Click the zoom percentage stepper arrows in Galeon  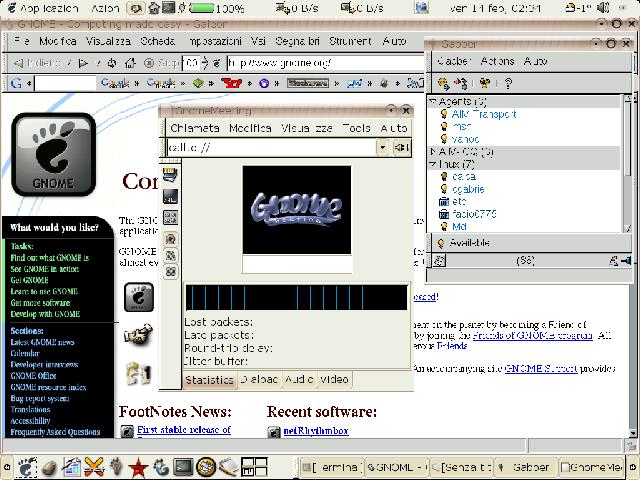coord(205,63)
